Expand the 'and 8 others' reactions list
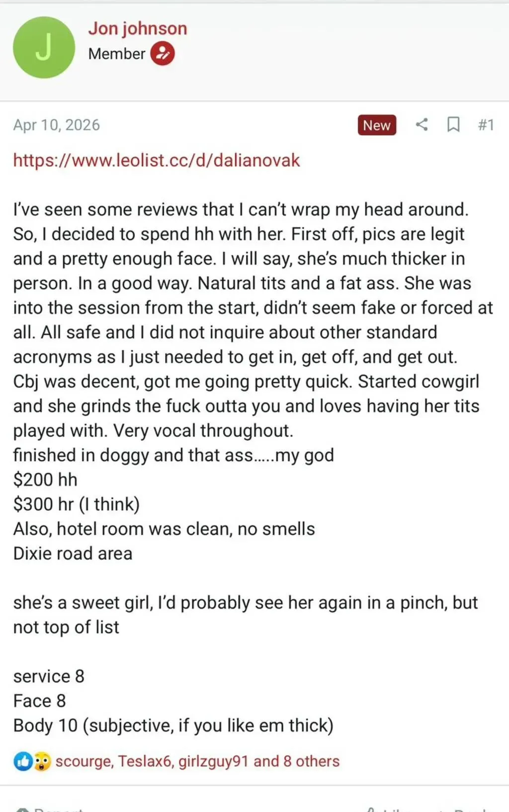The image size is (509, 812). [296, 761]
